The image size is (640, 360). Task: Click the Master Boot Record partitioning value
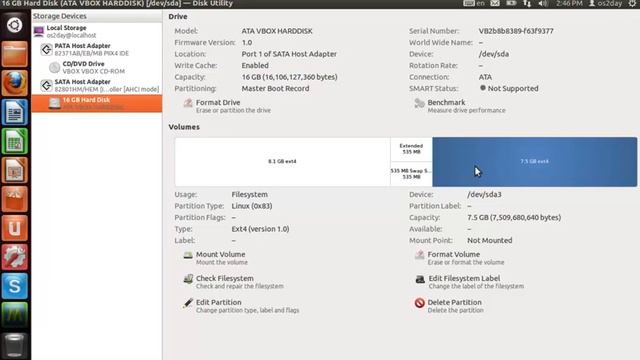pyautogui.click(x=276, y=89)
